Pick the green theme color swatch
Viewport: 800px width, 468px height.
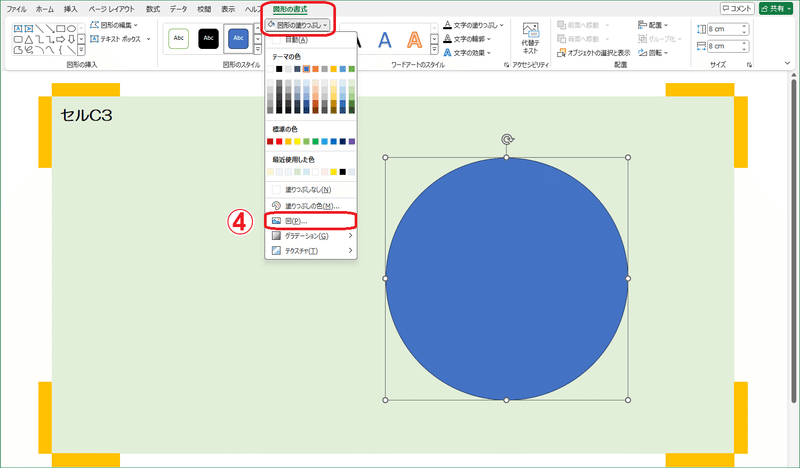coord(352,69)
